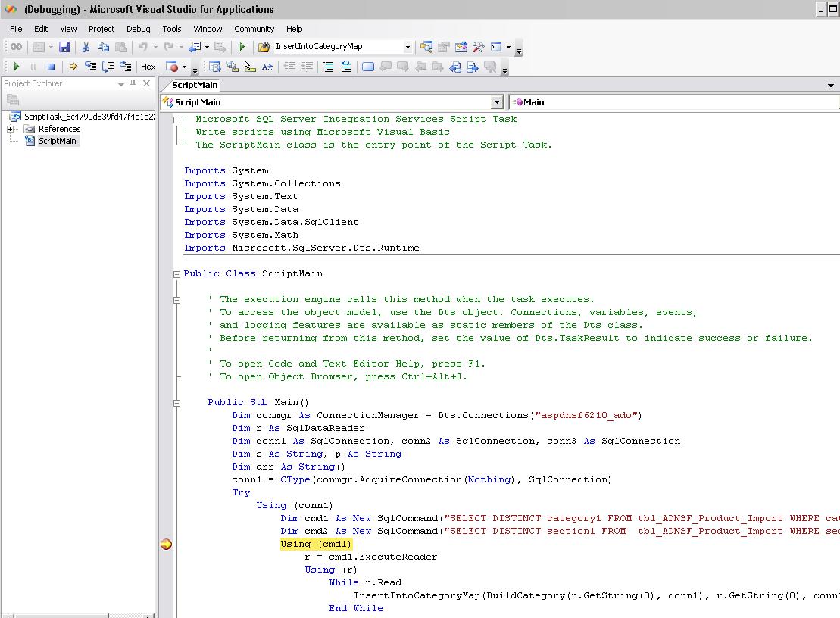Click the Stop Debugging square icon

pyautogui.click(x=51, y=67)
